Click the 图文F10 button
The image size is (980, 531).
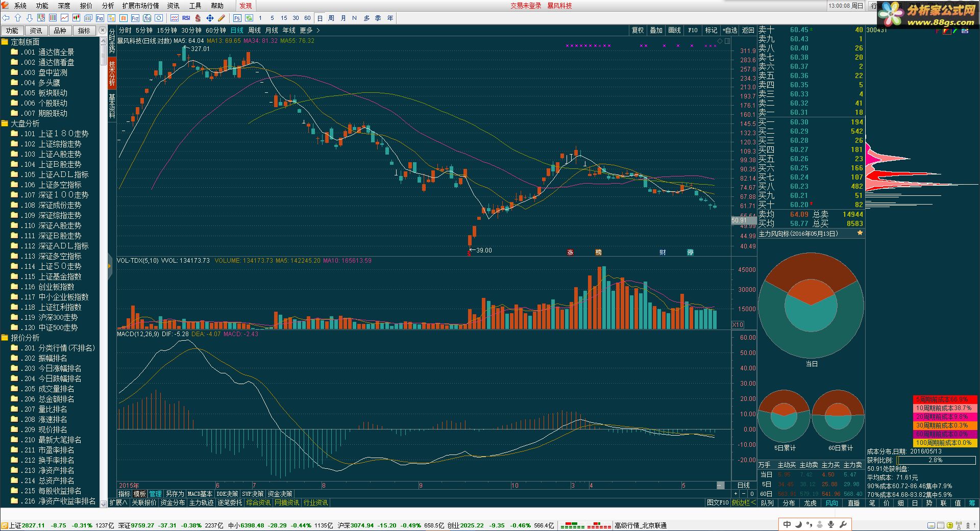coord(718,503)
